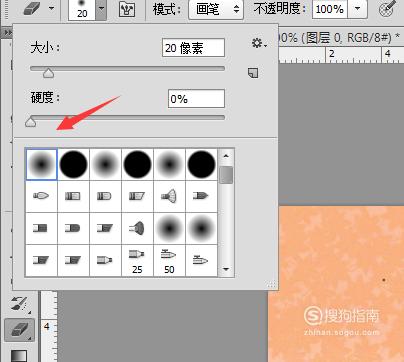Select the unlabeled airbrush tip preset
Image resolution: width=404 pixels, height=362 pixels.
(x=201, y=260)
